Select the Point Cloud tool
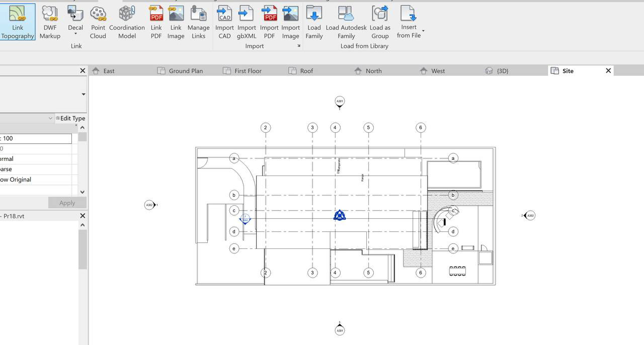 tap(98, 22)
